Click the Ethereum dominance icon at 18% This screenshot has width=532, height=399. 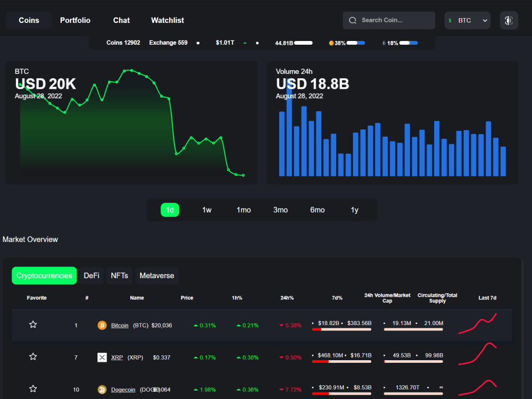[384, 43]
